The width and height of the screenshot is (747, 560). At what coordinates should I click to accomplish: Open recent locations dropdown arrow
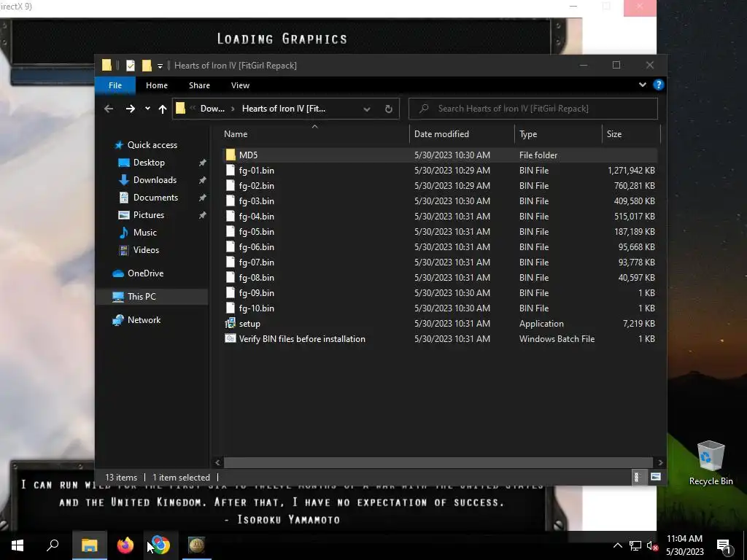pos(147,109)
